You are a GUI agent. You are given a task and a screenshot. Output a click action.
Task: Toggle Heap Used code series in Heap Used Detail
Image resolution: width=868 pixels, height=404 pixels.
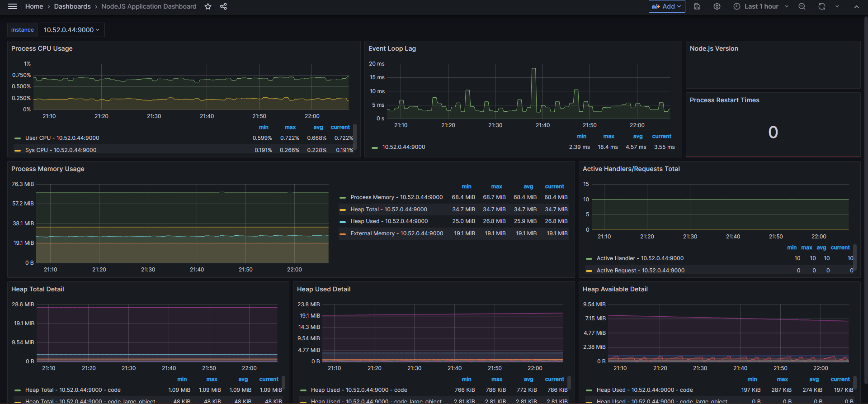pos(359,390)
